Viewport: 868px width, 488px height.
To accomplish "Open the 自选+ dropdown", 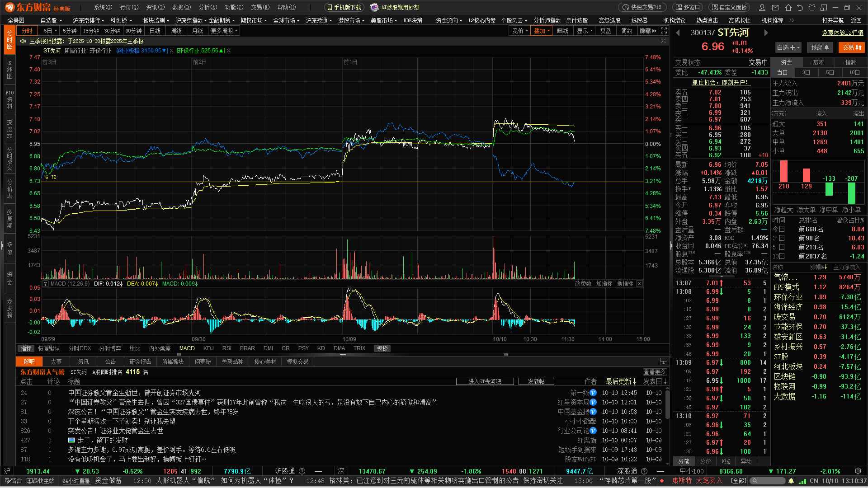I will click(x=788, y=47).
